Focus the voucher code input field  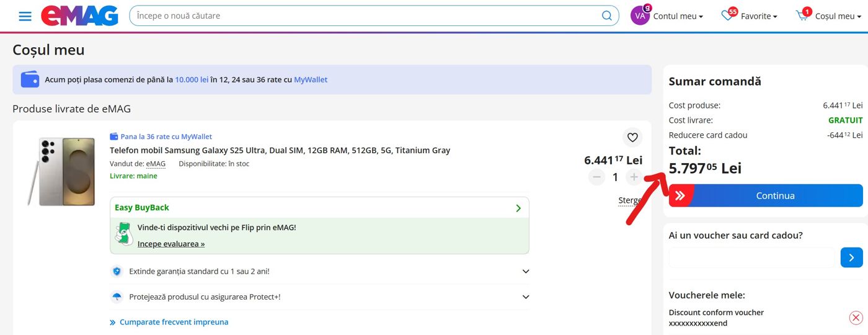point(753,257)
